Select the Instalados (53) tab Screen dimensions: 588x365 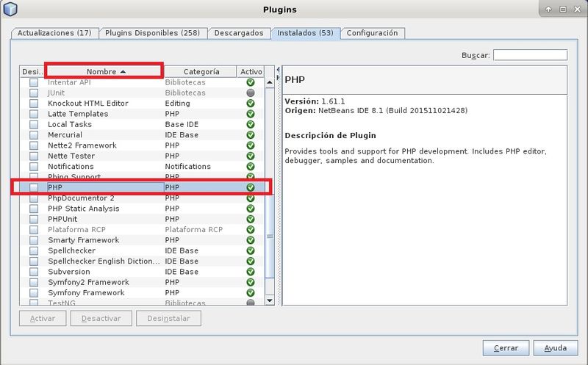(305, 33)
